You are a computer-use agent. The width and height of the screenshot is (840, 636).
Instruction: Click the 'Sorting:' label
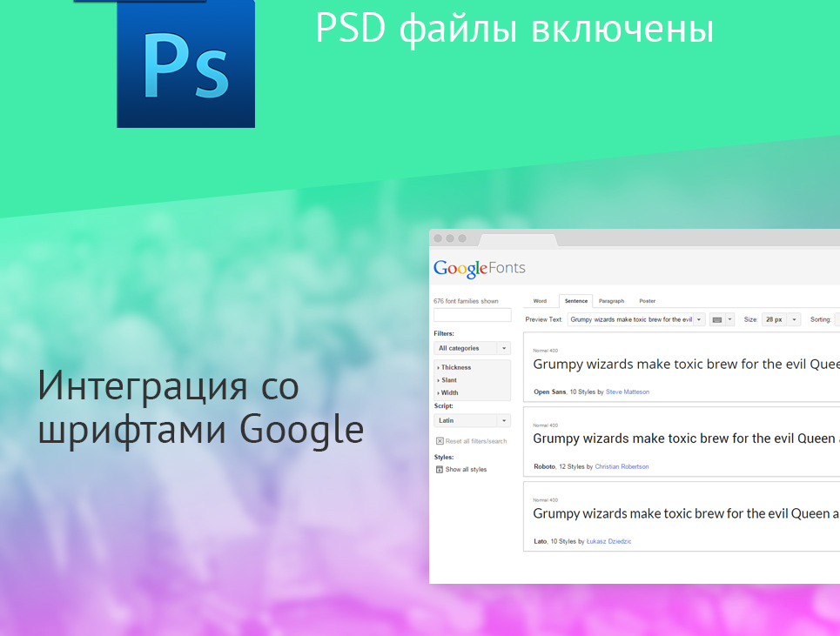820,319
